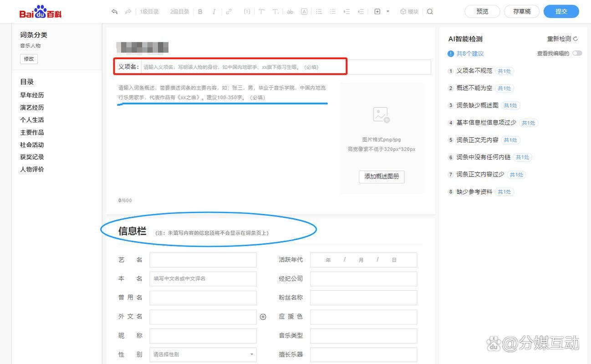
Task: Toggle 查看我编辑的 switch
Action: tap(577, 53)
